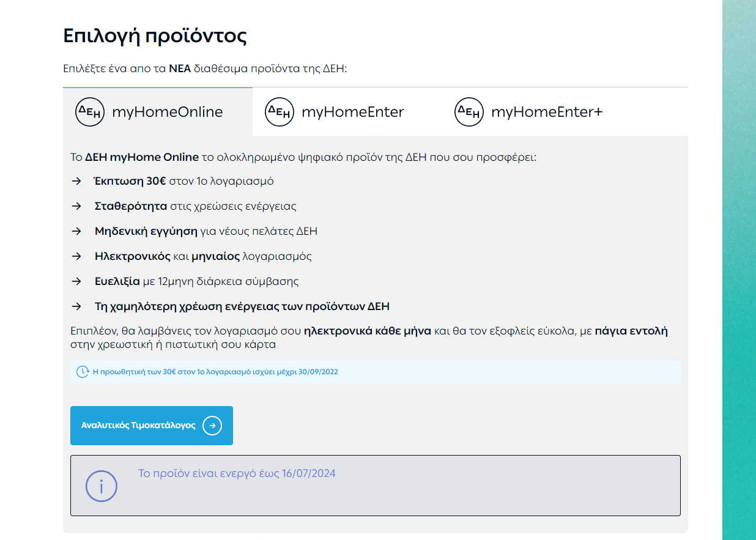The height and width of the screenshot is (540, 756).
Task: Click the ΔΕΗ logo beside myHomeOnline
Action: click(x=90, y=112)
